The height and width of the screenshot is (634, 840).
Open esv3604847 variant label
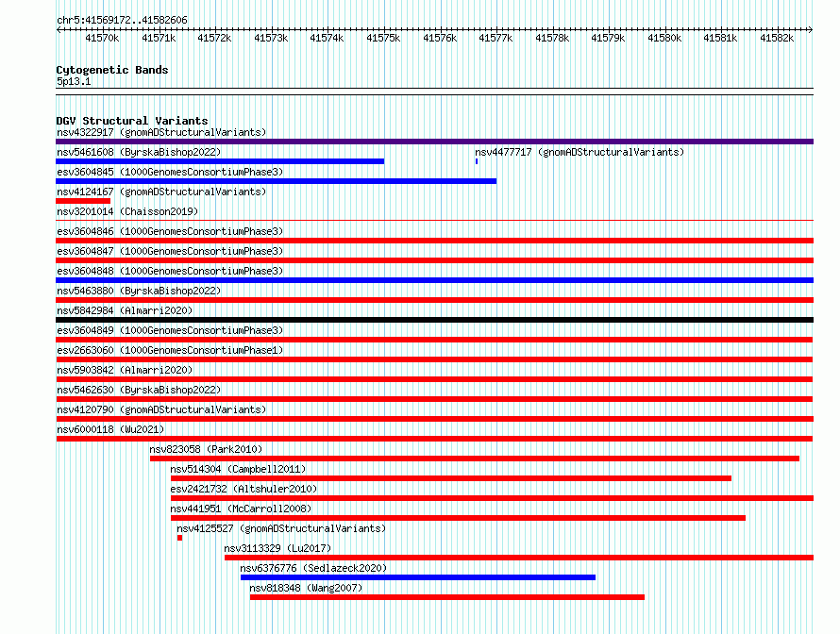coord(170,251)
